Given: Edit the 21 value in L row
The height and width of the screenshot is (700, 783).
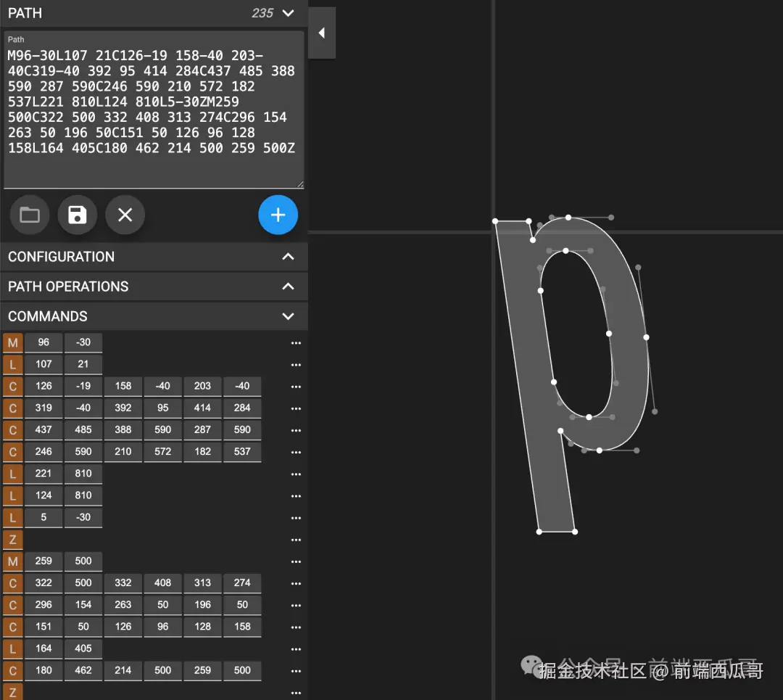Looking at the screenshot, I should point(83,364).
